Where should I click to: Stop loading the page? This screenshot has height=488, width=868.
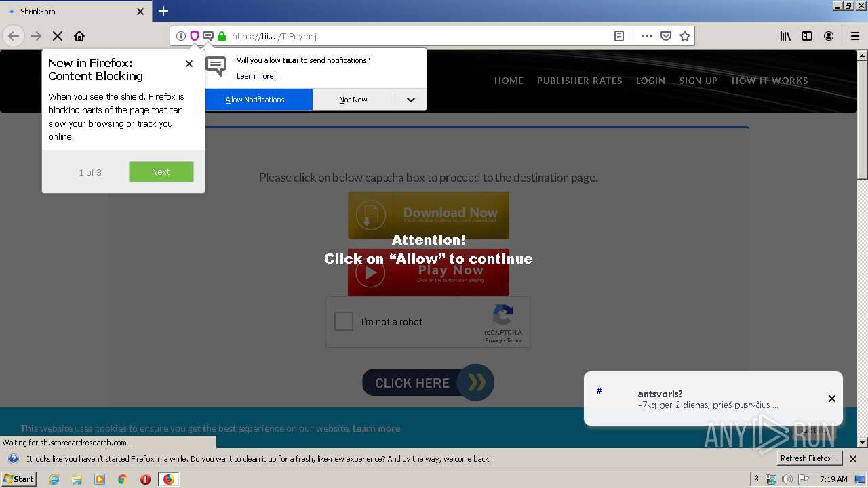pos(58,36)
